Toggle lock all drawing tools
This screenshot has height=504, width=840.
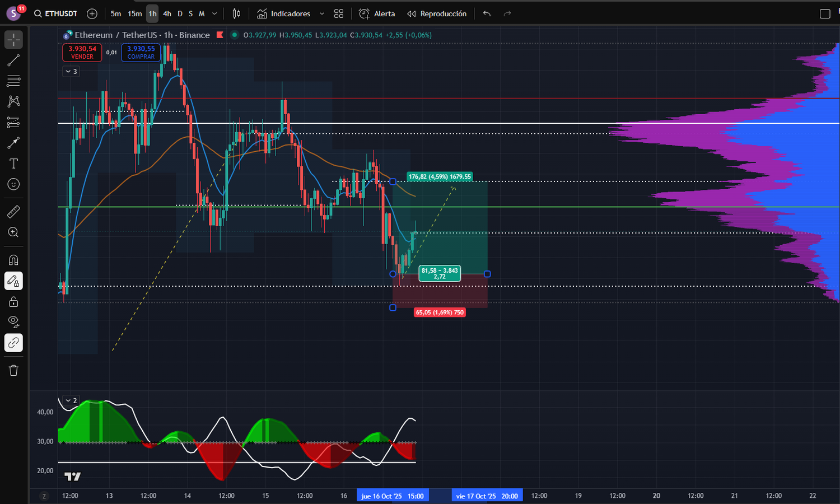pyautogui.click(x=13, y=302)
